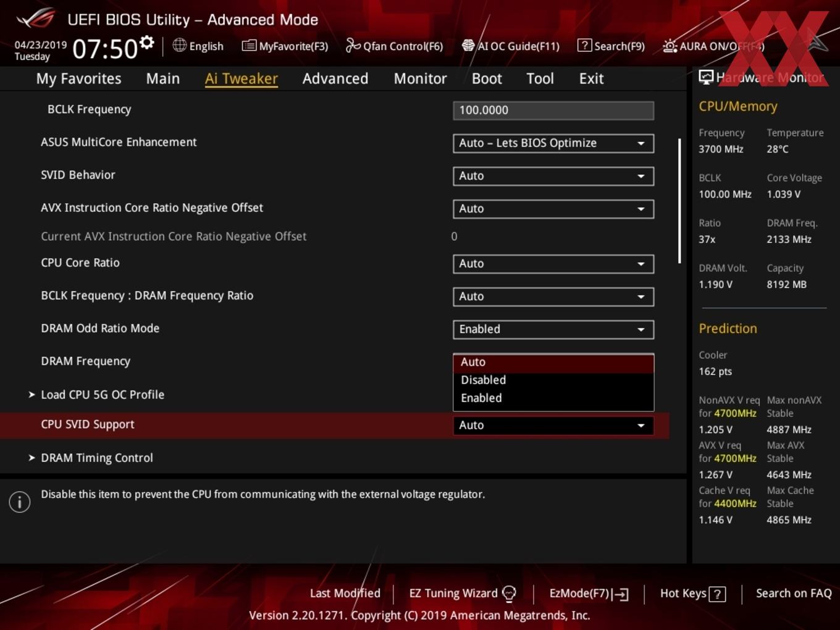Click the Hardware Monitor screen icon

(x=706, y=77)
